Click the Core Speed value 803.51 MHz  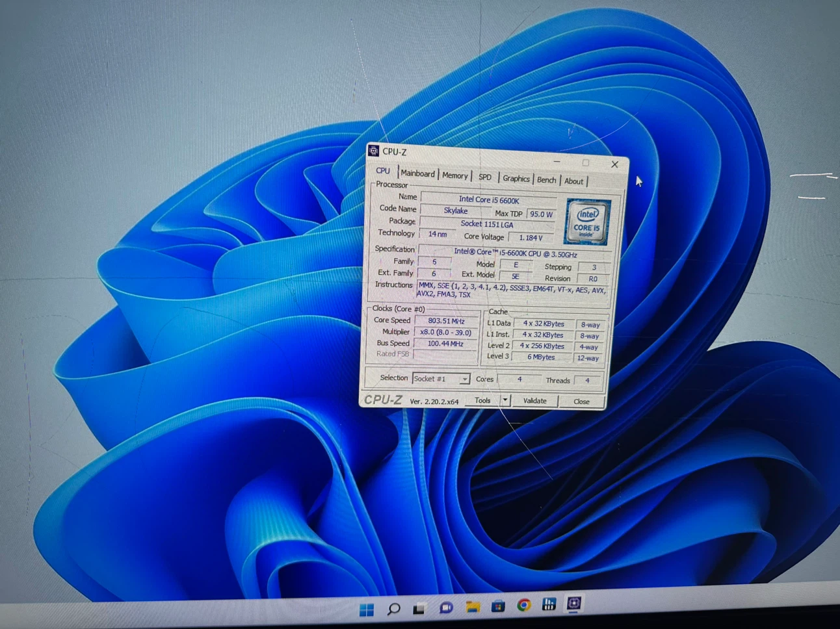click(x=446, y=321)
